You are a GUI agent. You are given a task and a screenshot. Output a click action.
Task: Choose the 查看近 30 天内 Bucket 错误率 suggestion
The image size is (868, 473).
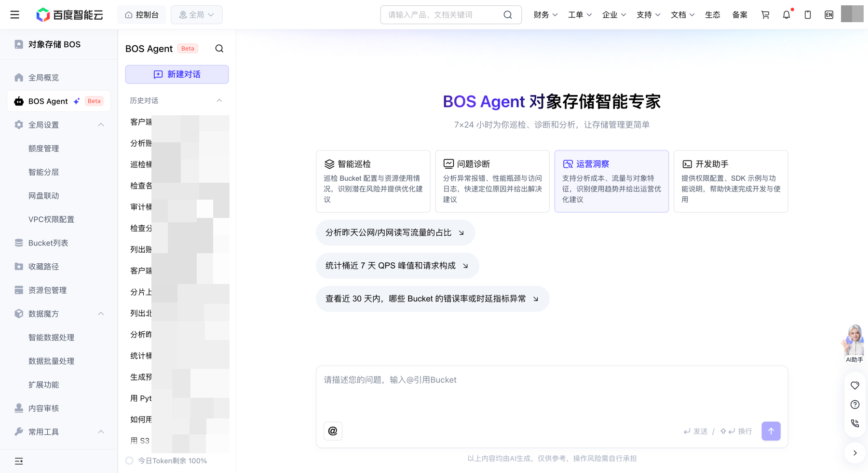(x=433, y=299)
